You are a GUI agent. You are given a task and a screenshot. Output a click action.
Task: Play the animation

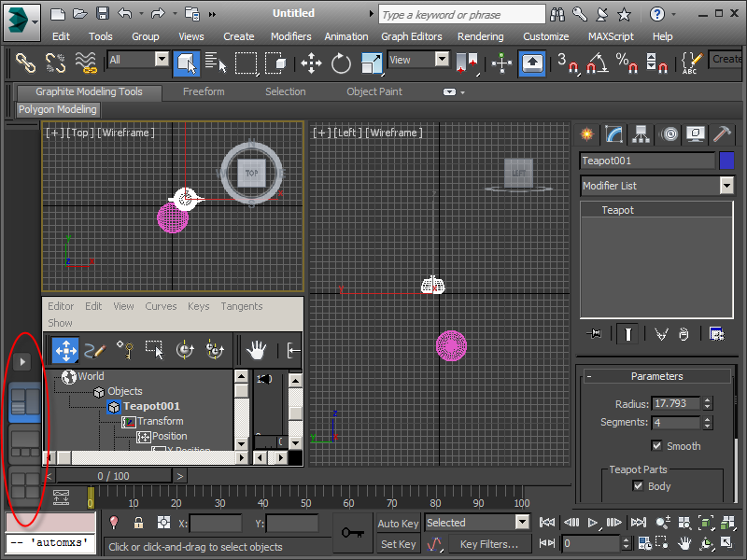pyautogui.click(x=593, y=523)
